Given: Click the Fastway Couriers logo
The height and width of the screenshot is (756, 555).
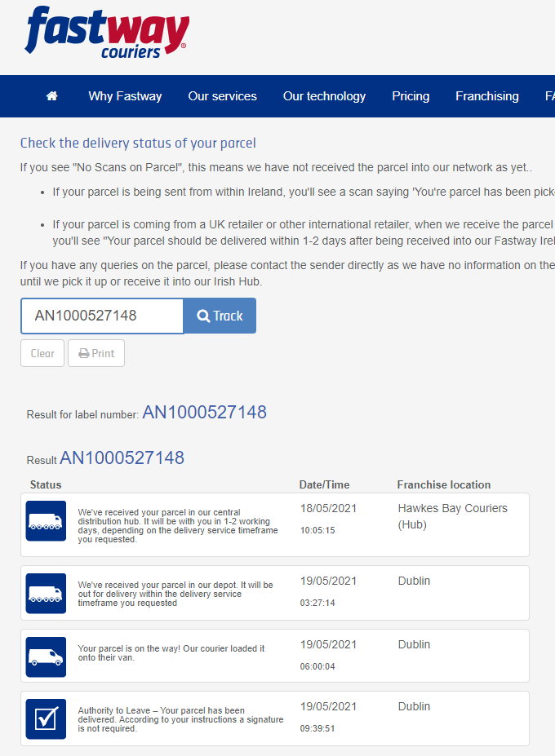Looking at the screenshot, I should 107,33.
